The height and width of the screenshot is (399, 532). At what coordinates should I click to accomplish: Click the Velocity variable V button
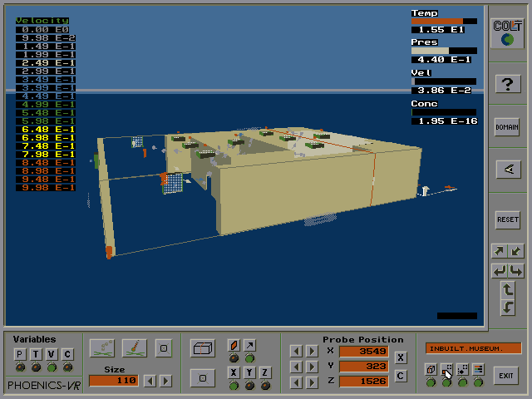click(52, 355)
